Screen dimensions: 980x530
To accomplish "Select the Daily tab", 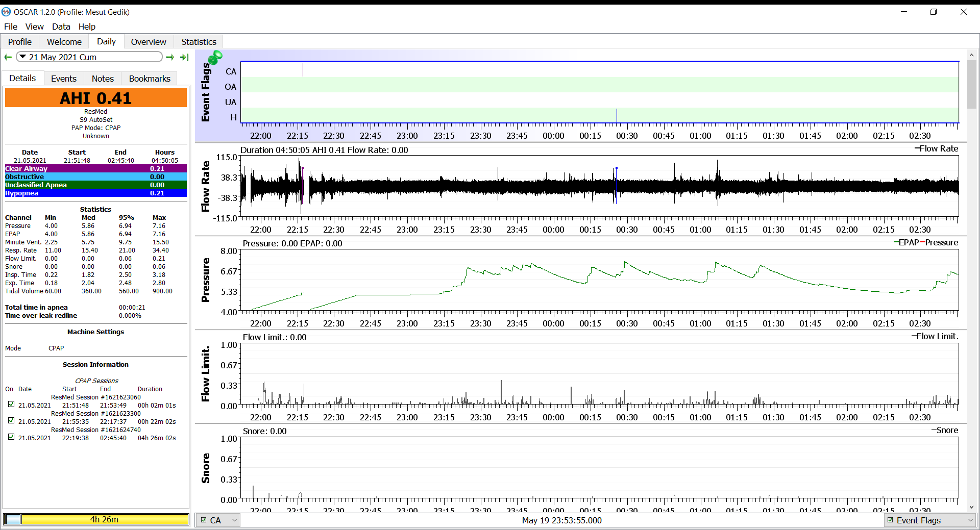I will 106,41.
